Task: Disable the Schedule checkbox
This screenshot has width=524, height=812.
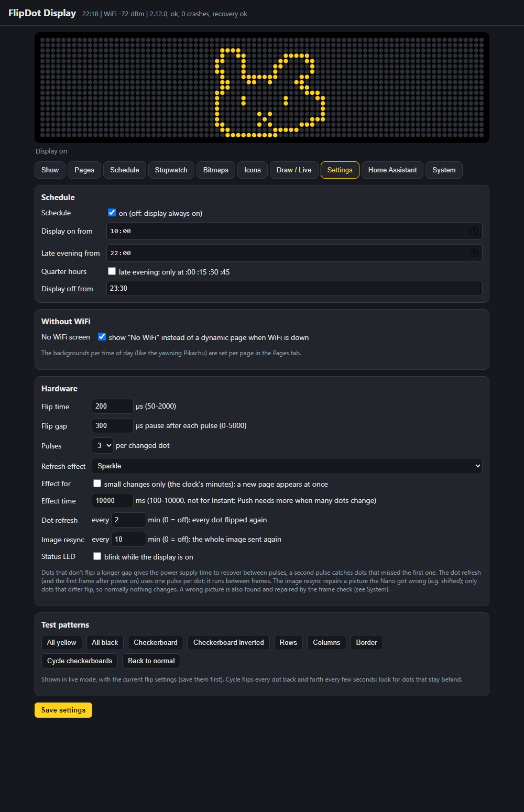Action: coord(112,213)
